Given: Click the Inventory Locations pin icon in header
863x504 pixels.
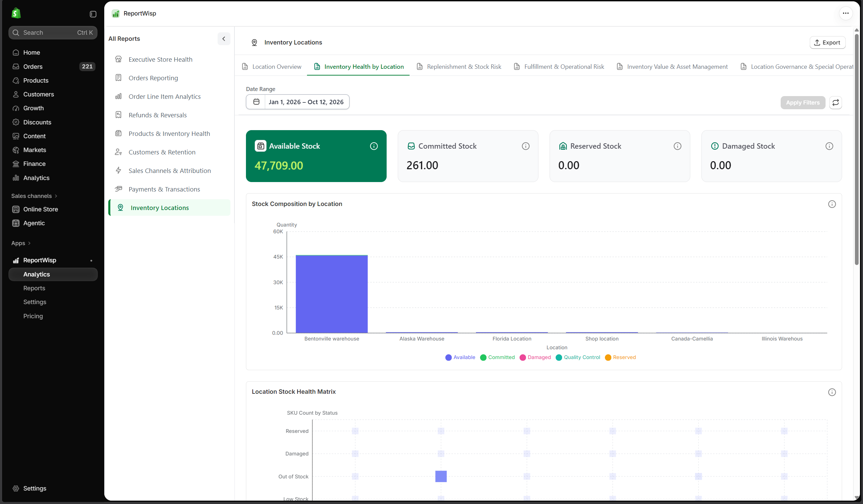Looking at the screenshot, I should tap(254, 42).
